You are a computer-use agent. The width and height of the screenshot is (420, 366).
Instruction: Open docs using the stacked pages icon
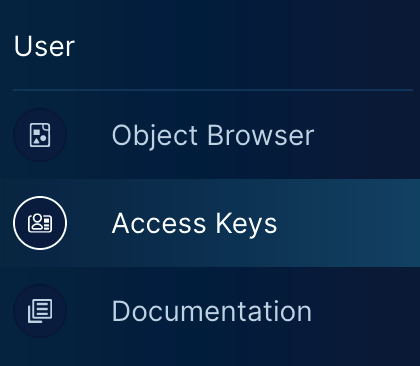40,311
